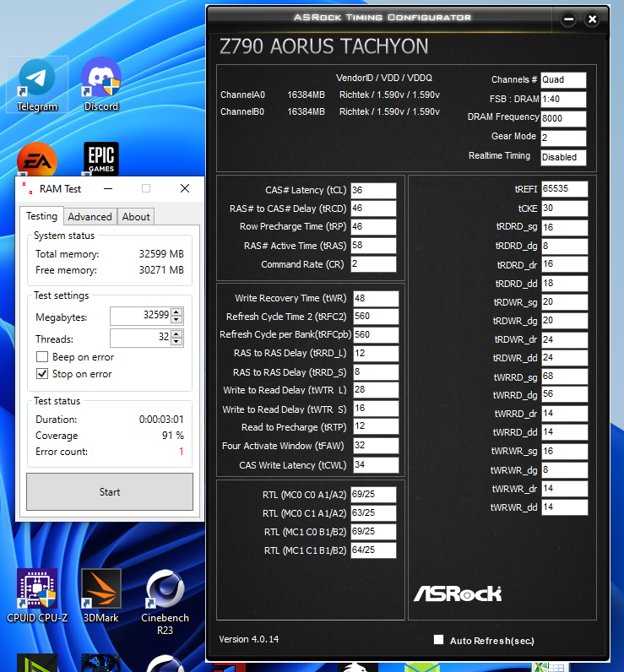
Task: Click the ASRock logo
Action: (458, 593)
